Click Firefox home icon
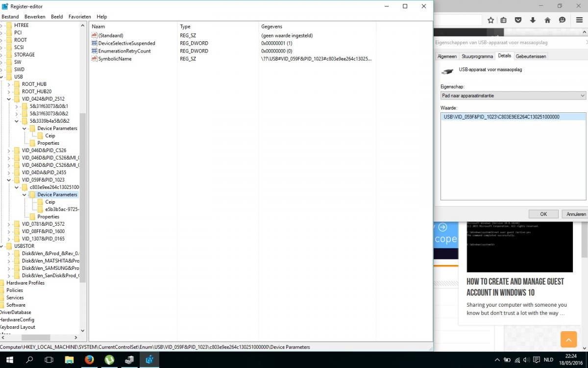The width and height of the screenshot is (588, 368). [547, 20]
